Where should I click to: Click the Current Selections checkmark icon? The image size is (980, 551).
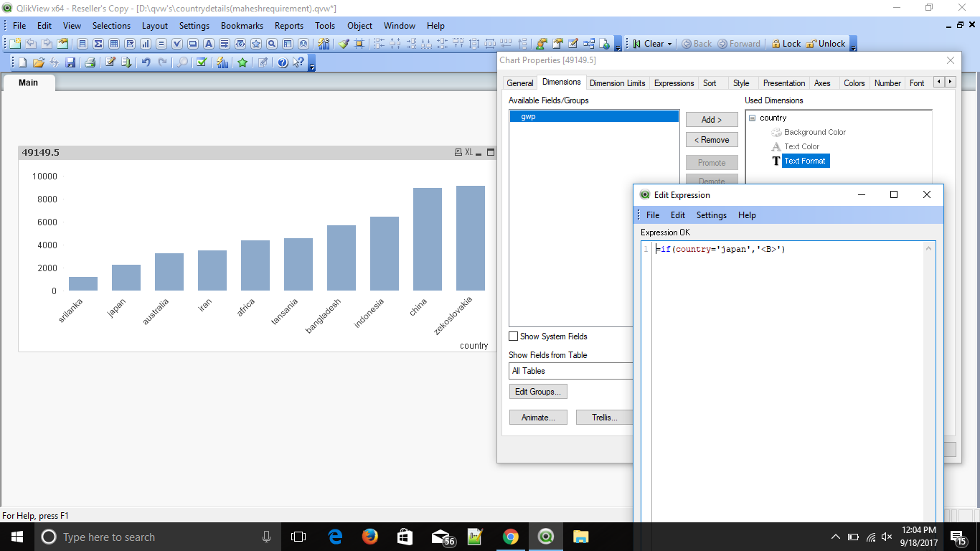[x=202, y=62]
